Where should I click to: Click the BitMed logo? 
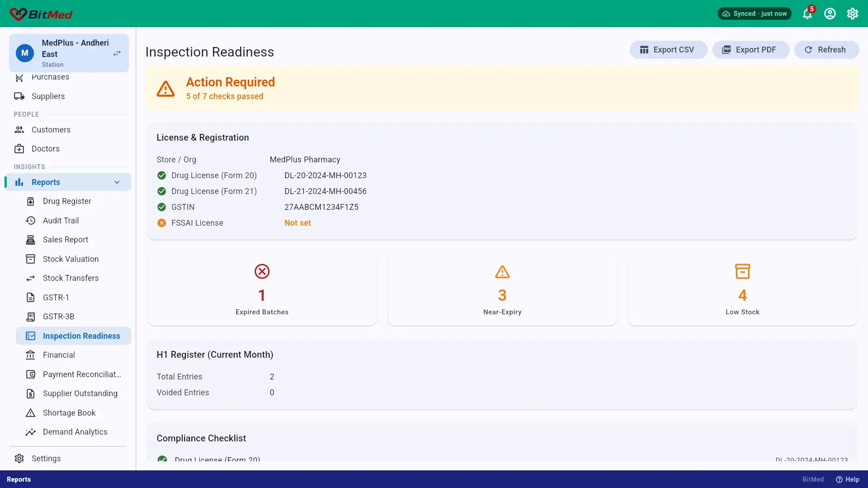point(41,14)
